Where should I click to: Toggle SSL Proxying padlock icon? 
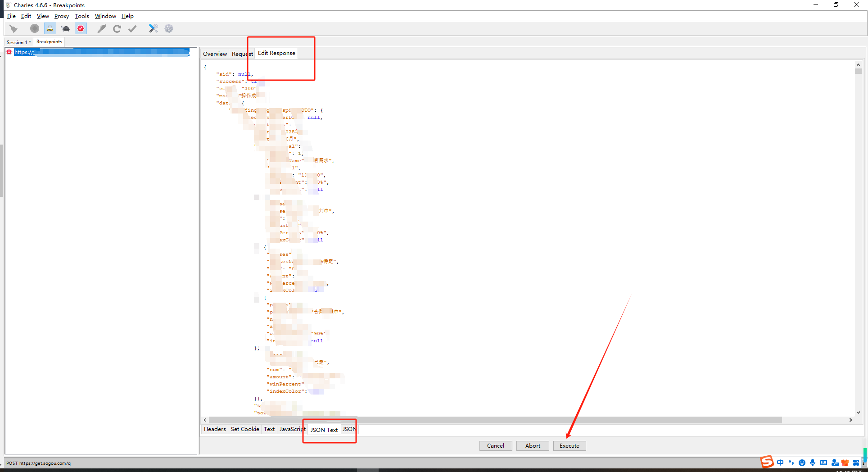coord(50,29)
